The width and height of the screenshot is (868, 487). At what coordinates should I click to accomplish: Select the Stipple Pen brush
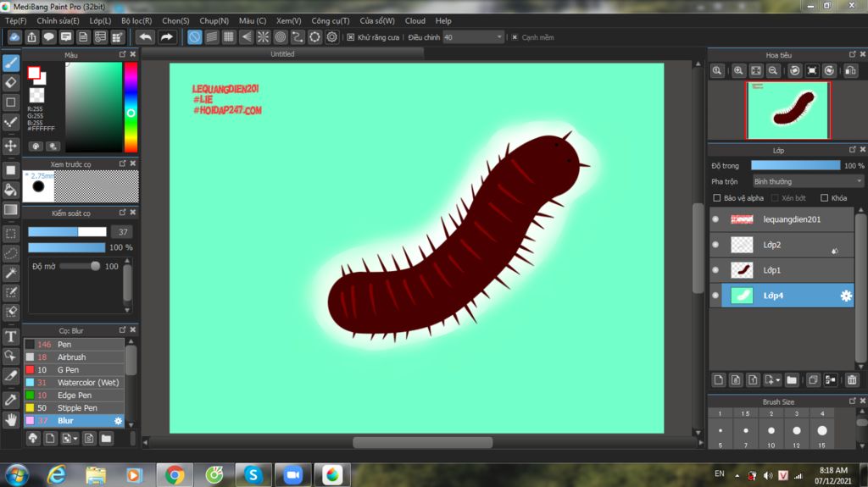click(x=75, y=408)
